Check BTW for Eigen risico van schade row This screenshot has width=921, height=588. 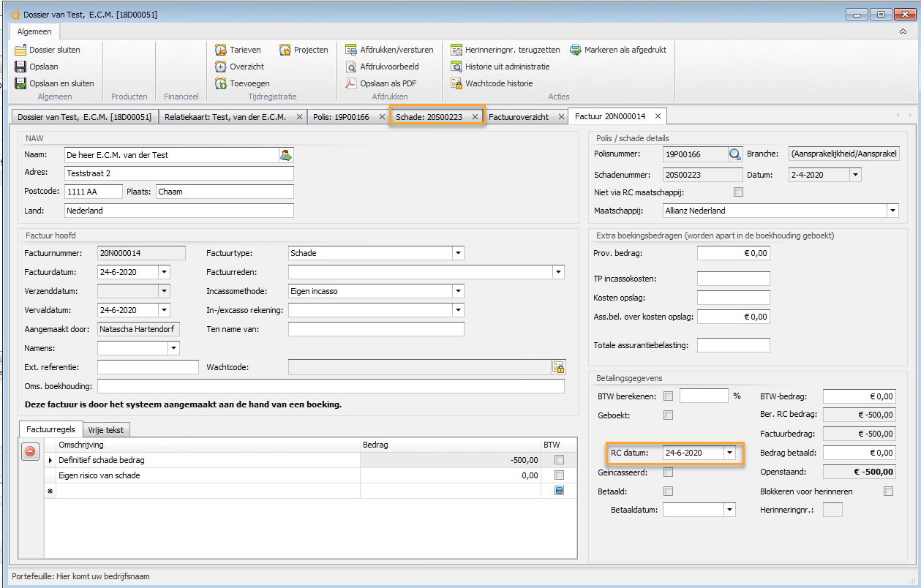(560, 475)
